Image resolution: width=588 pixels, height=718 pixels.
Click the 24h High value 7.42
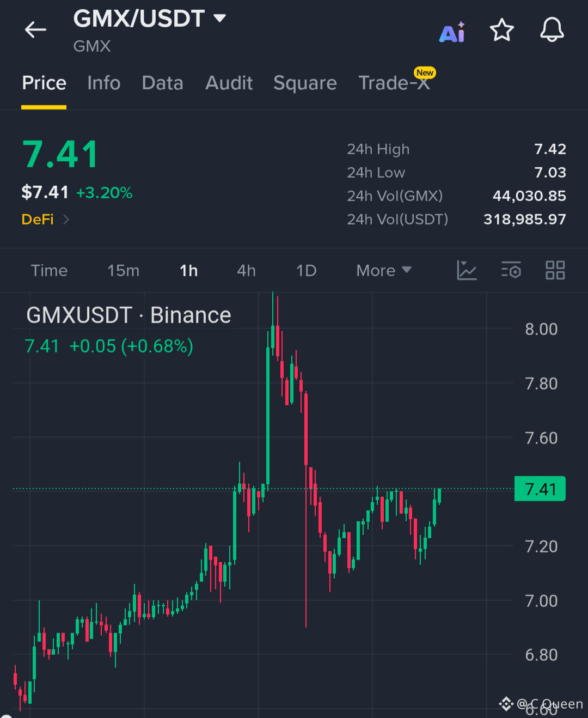550,149
